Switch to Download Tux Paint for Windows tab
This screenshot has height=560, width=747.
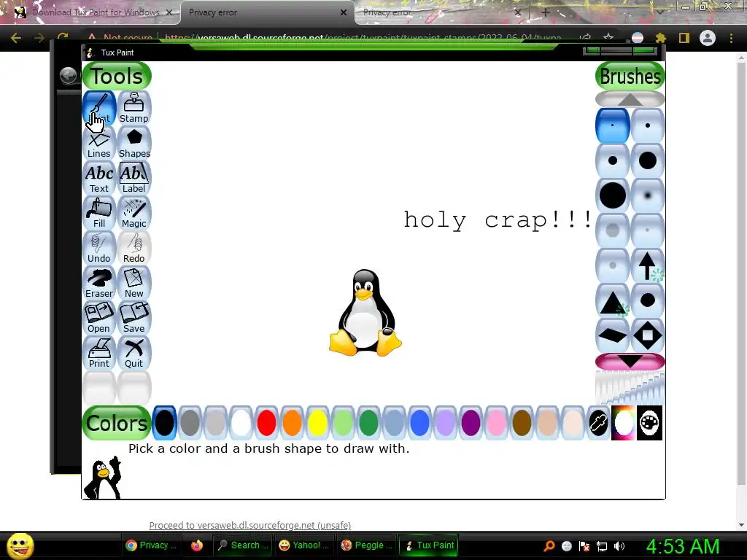(94, 12)
